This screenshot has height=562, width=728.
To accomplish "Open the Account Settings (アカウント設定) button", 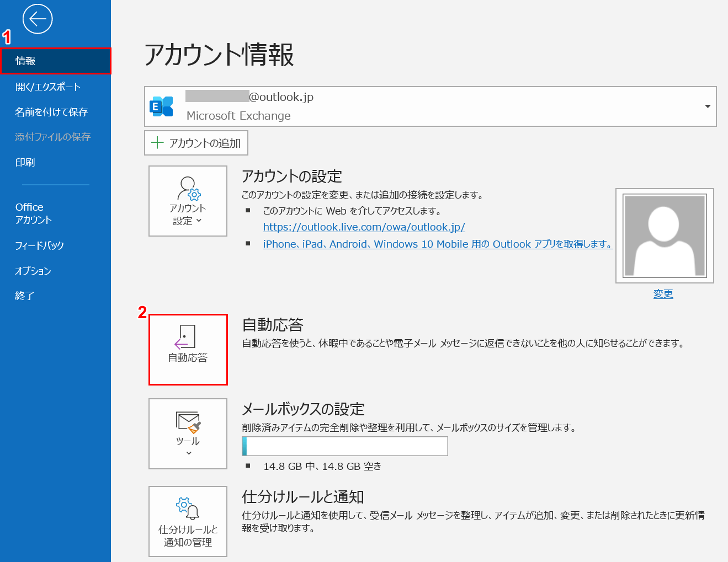I will [188, 201].
